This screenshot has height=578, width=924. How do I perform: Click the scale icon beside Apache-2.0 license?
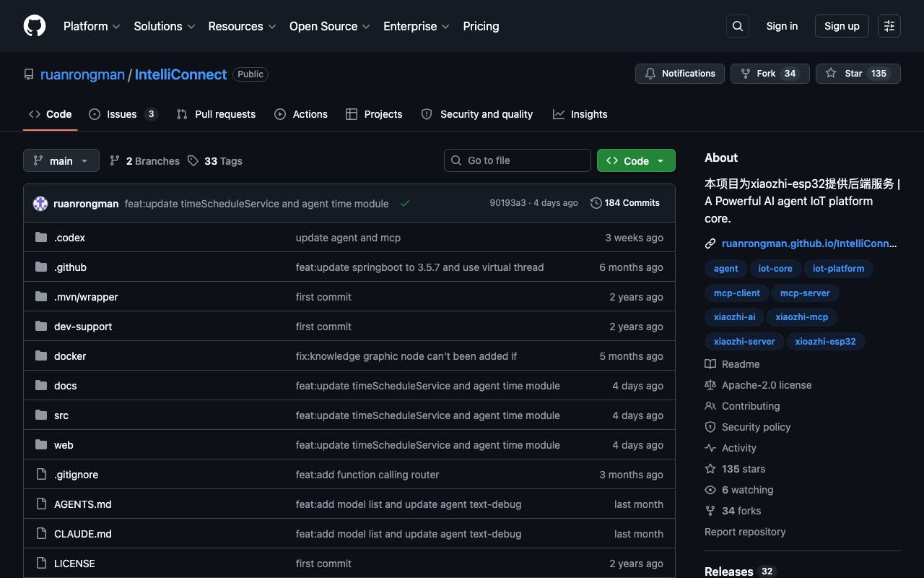tap(710, 385)
